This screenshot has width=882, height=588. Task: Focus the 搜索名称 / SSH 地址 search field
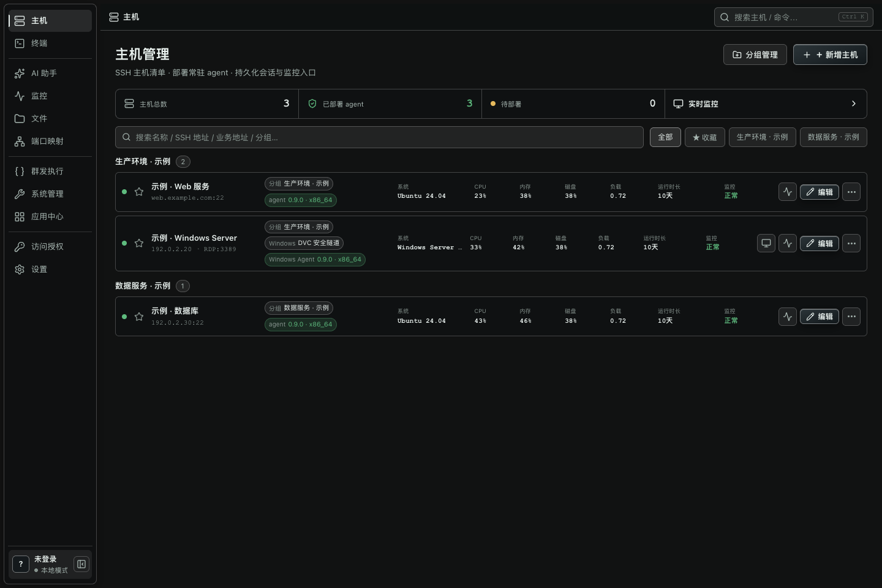[x=379, y=137]
